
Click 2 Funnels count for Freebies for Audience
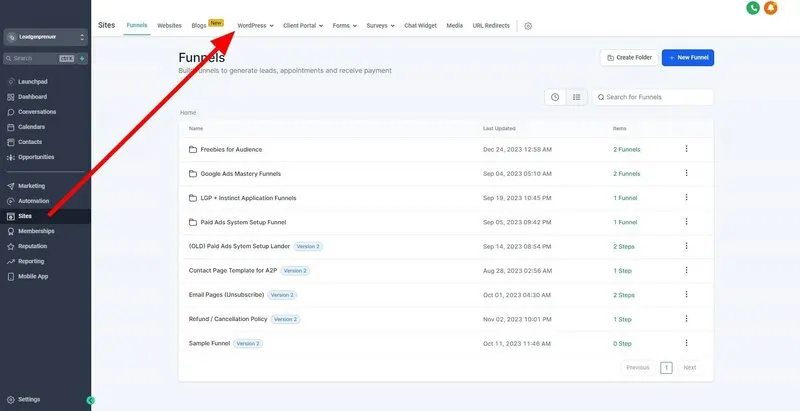[627, 149]
